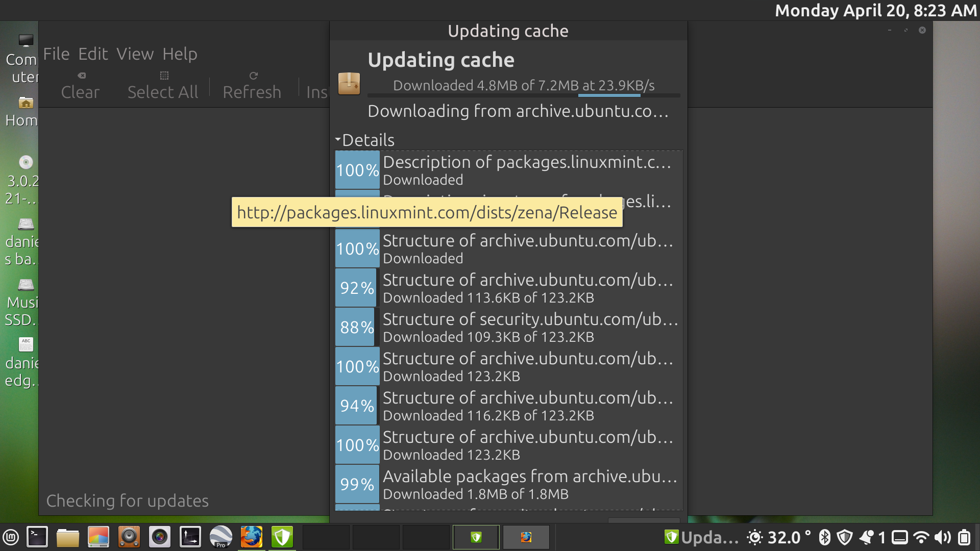
Task: Click the battery status tray icon
Action: coord(964,537)
